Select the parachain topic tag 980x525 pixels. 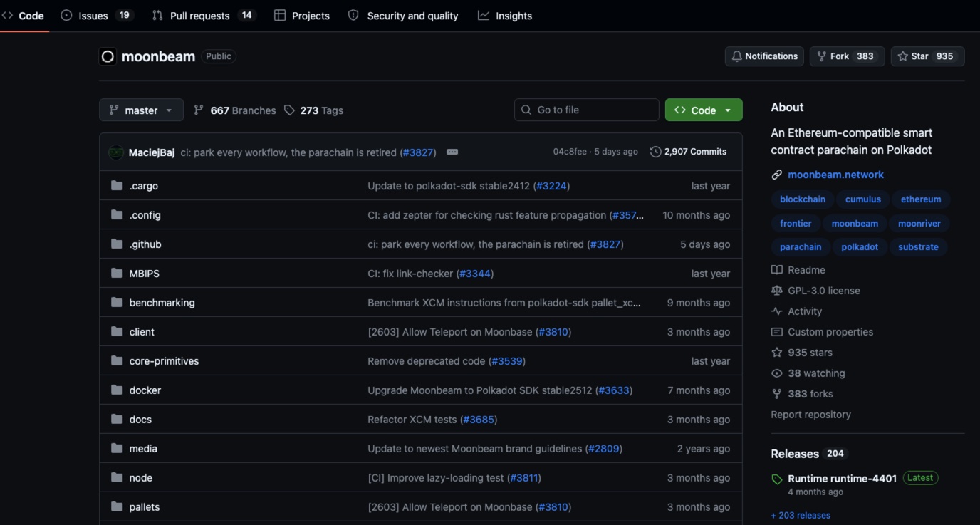point(801,247)
